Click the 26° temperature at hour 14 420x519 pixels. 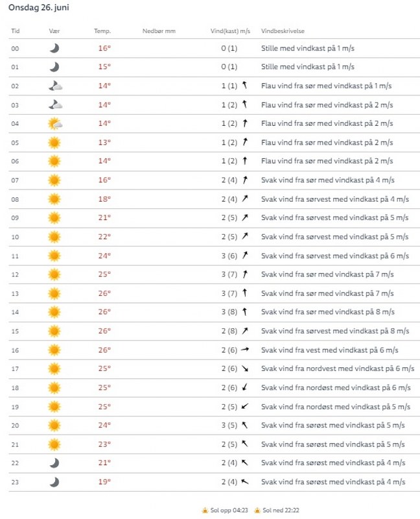[x=104, y=312]
